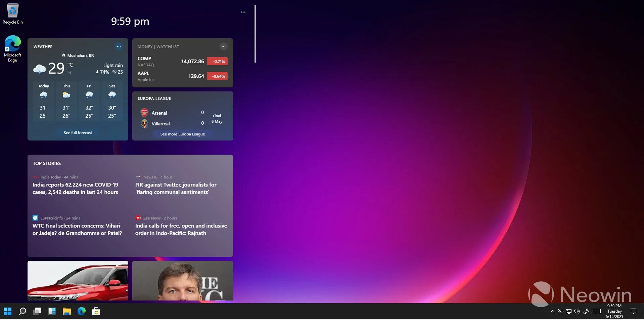644x320 pixels.
Task: Open FIR against Twitter story headline
Action: (176, 189)
